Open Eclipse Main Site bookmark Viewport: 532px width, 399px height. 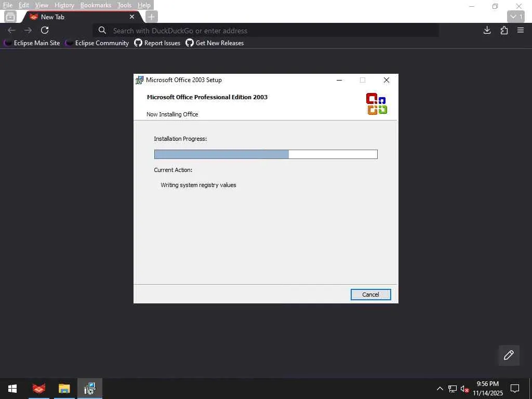(x=32, y=43)
